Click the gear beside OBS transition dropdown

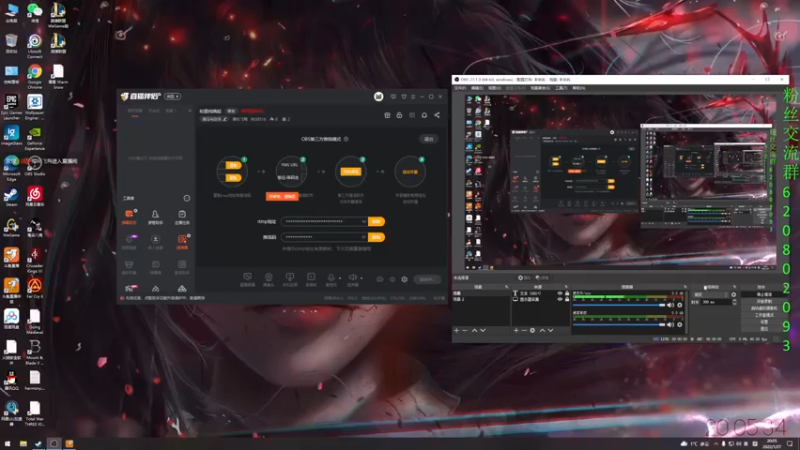click(734, 294)
